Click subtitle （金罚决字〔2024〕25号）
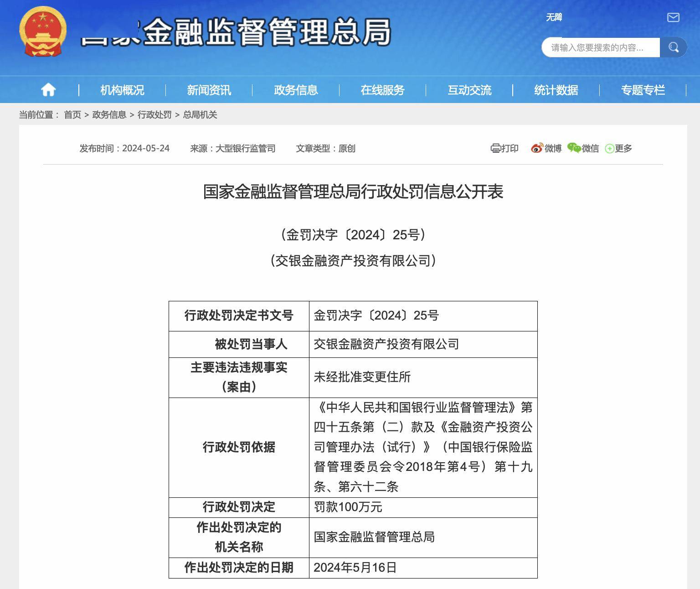The width and height of the screenshot is (700, 589). tap(353, 235)
